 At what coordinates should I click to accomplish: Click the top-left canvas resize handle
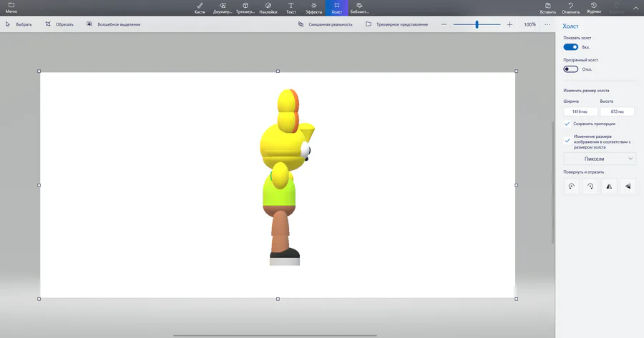coord(39,71)
